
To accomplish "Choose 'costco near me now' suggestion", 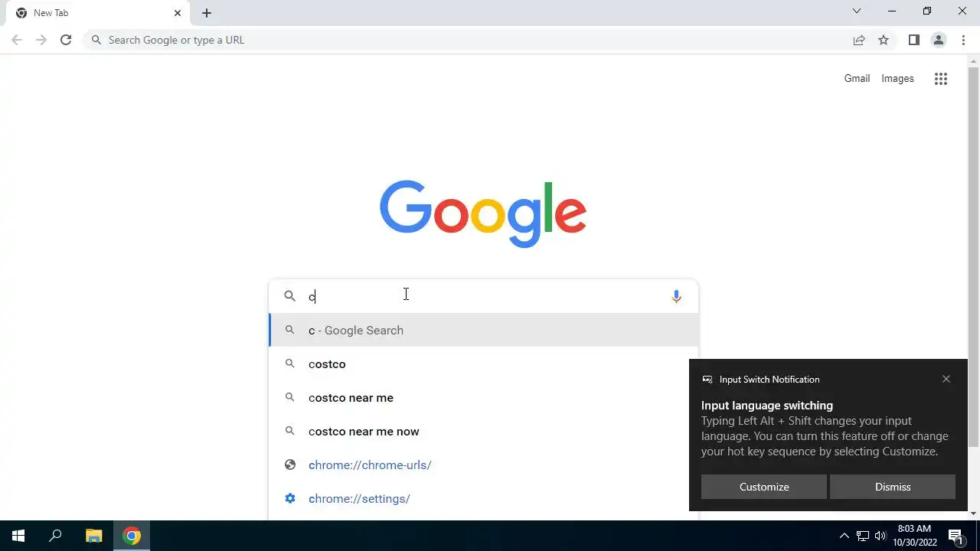I will pos(484,431).
